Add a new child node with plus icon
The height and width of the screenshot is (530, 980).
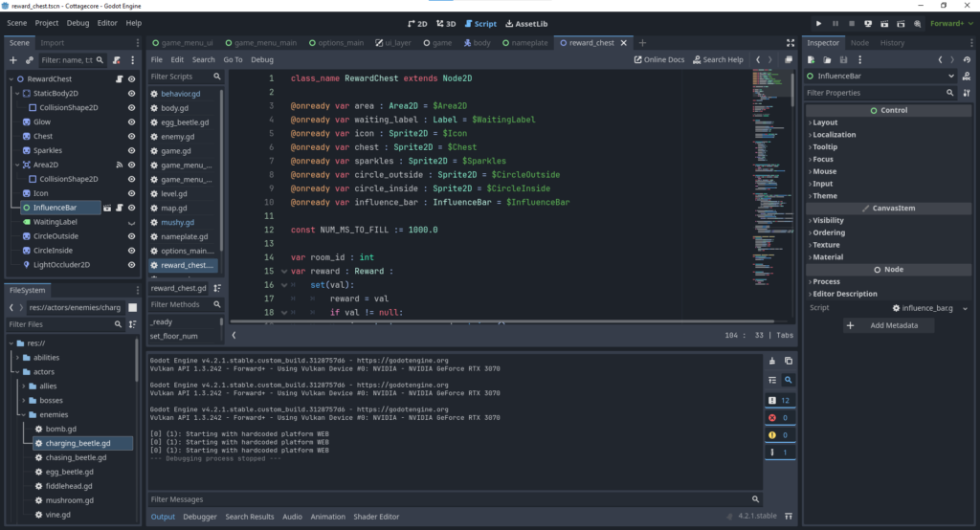tap(13, 59)
